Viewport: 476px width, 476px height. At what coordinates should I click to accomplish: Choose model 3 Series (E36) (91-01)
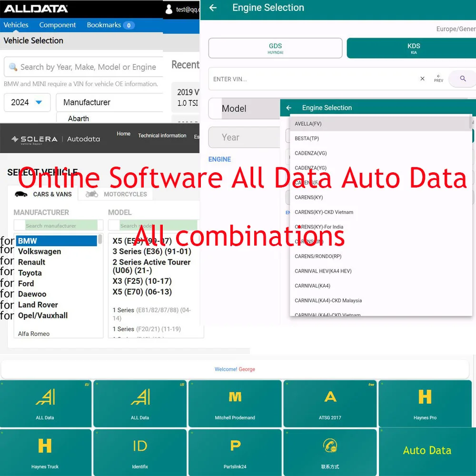click(x=152, y=251)
